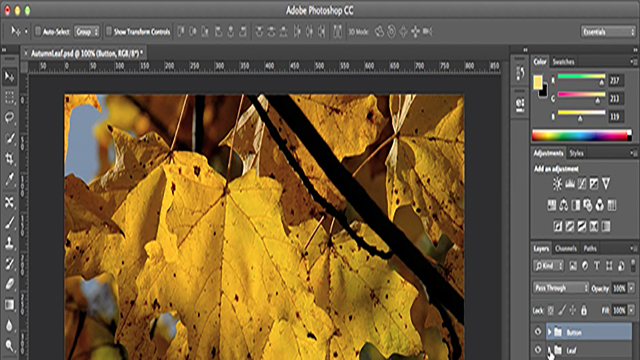Add a Curves adjustment
Viewport: 640px width, 360px height.
tap(582, 184)
